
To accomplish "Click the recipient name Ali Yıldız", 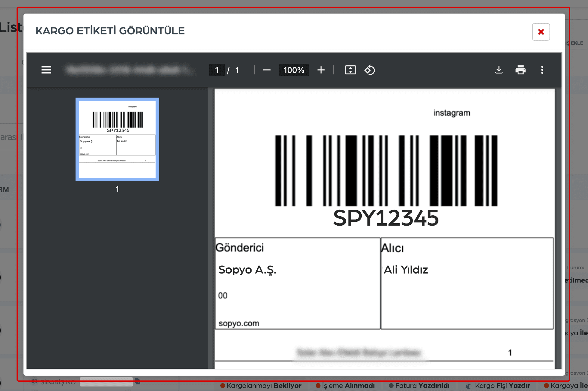I will (406, 270).
